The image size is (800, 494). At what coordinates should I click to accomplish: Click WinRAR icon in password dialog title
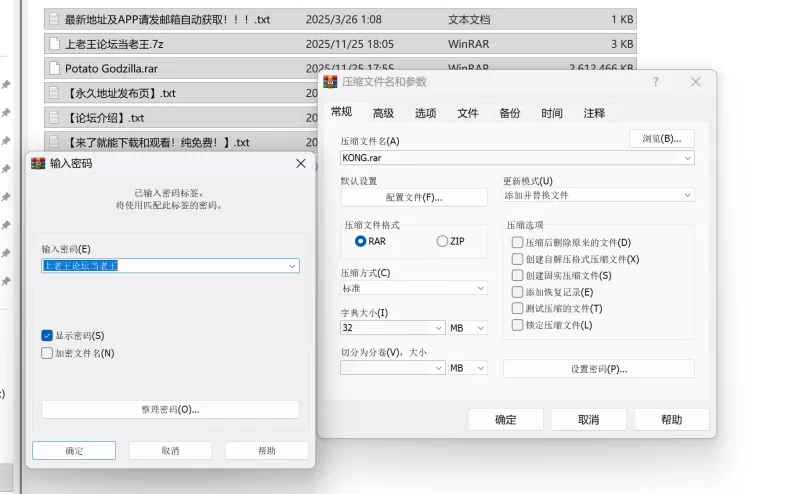[38, 163]
